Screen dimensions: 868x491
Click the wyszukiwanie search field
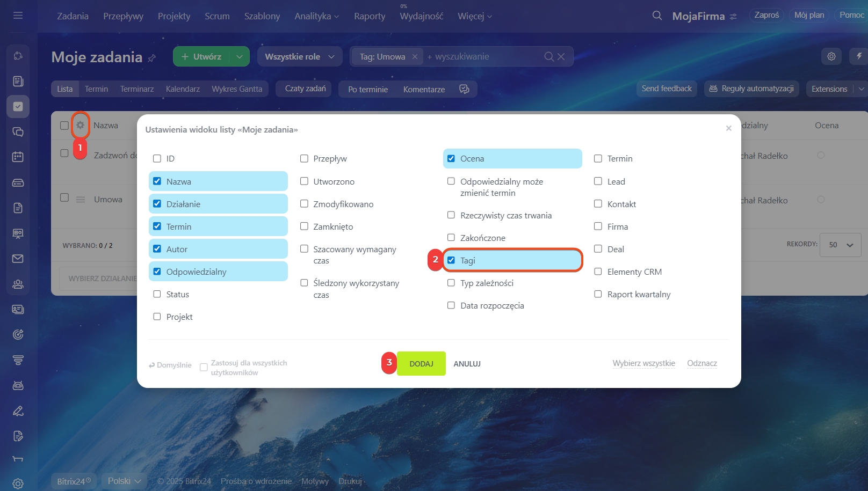click(483, 57)
